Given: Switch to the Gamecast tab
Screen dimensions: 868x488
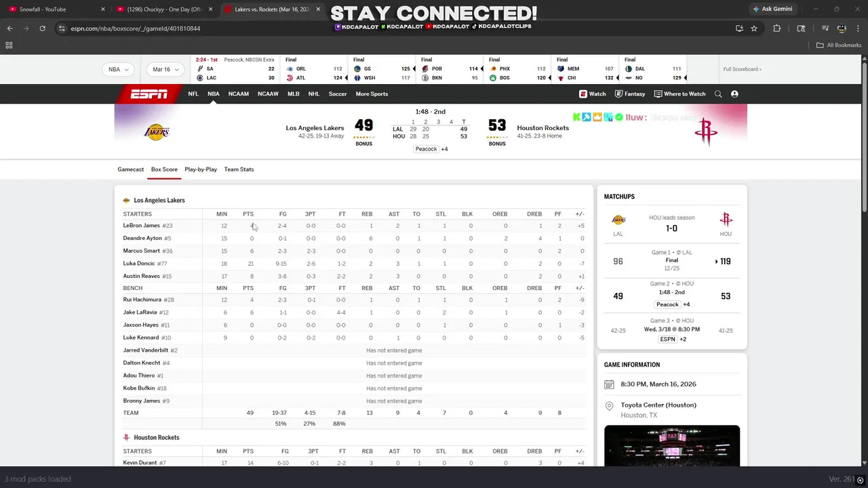Looking at the screenshot, I should coord(131,169).
